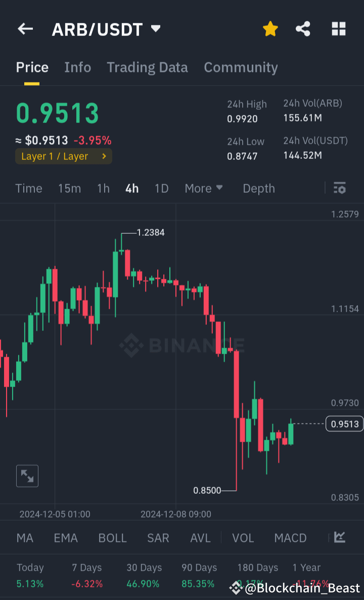This screenshot has width=364, height=600.
Task: Open chart settings filter icon near Depth
Action: [340, 188]
